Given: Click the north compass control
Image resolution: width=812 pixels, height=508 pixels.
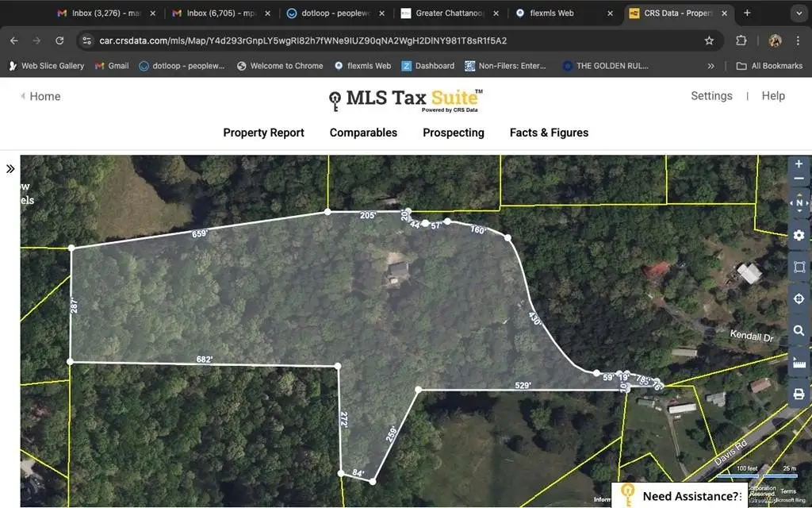Looking at the screenshot, I should click(799, 204).
